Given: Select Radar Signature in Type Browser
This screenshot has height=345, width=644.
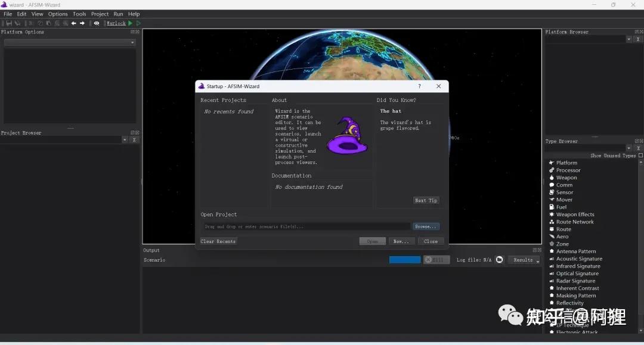Looking at the screenshot, I should (575, 281).
